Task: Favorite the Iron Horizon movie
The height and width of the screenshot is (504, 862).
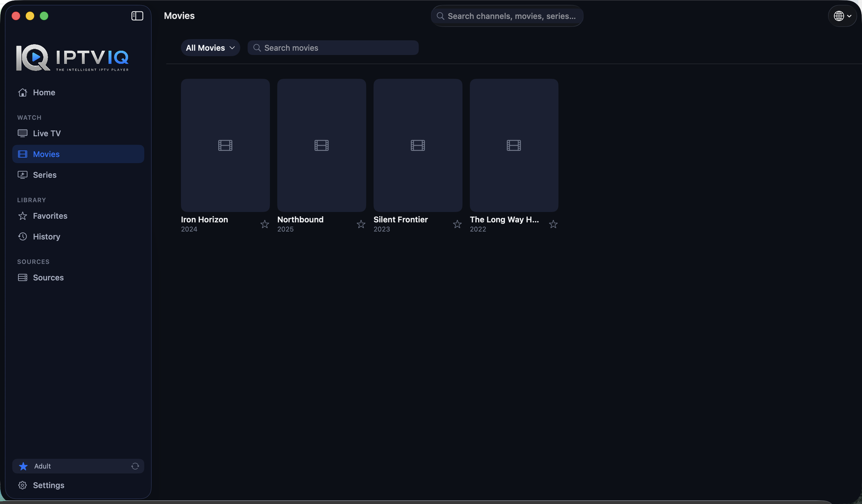Action: pyautogui.click(x=264, y=224)
